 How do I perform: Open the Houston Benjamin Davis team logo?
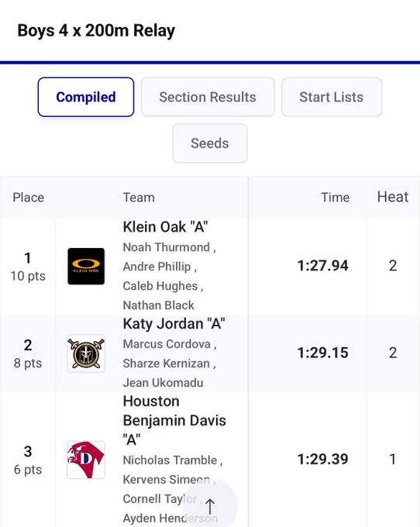pos(86,460)
